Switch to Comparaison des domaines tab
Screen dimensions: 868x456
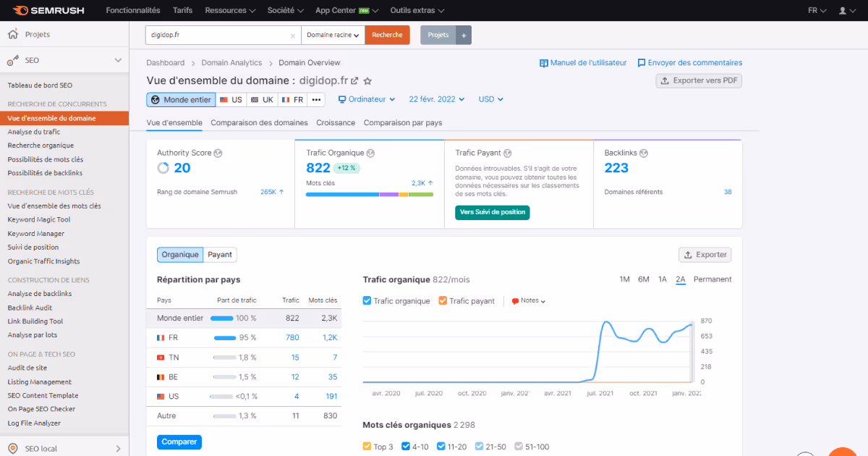259,123
